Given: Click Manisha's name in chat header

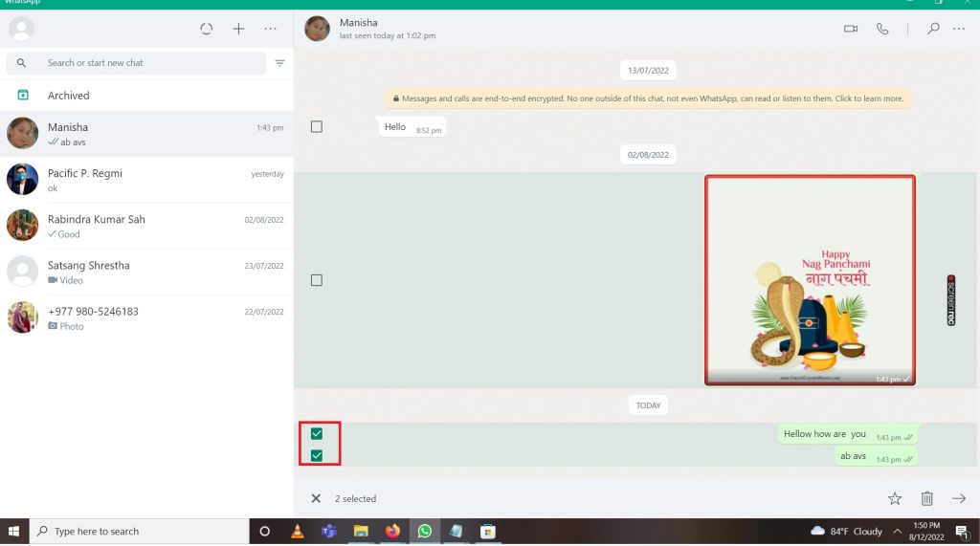Looking at the screenshot, I should [359, 23].
